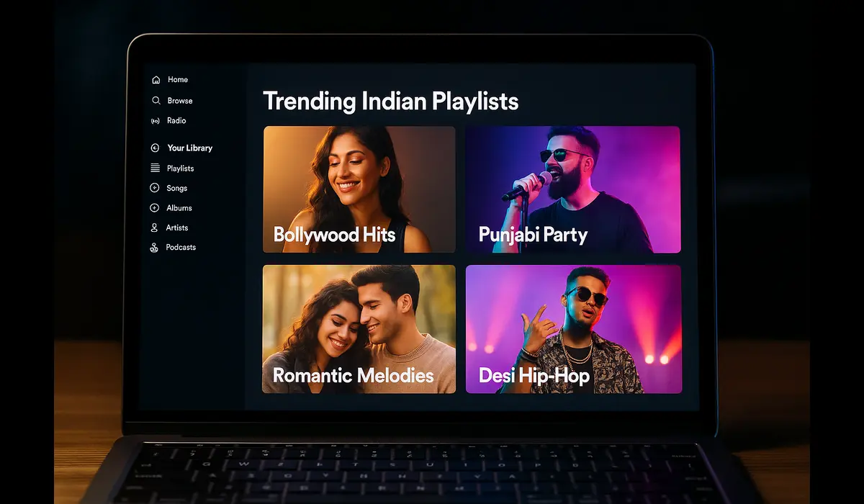Image resolution: width=864 pixels, height=504 pixels.
Task: Click the Trending Indian Playlists heading
Action: pos(391,101)
